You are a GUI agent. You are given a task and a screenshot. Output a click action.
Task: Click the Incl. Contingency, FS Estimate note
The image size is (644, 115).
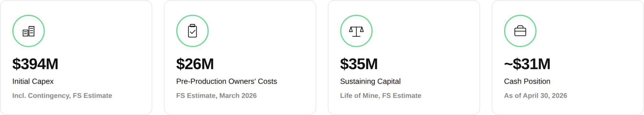click(x=62, y=96)
